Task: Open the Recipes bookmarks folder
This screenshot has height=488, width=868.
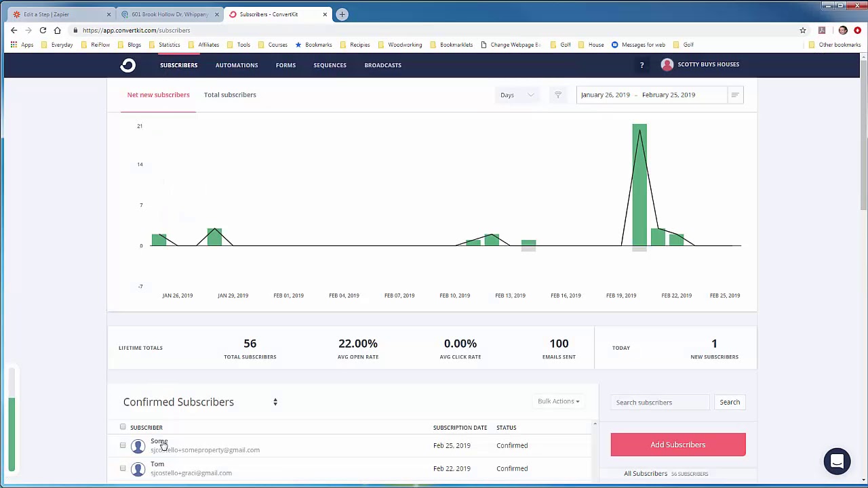Action: coord(354,45)
